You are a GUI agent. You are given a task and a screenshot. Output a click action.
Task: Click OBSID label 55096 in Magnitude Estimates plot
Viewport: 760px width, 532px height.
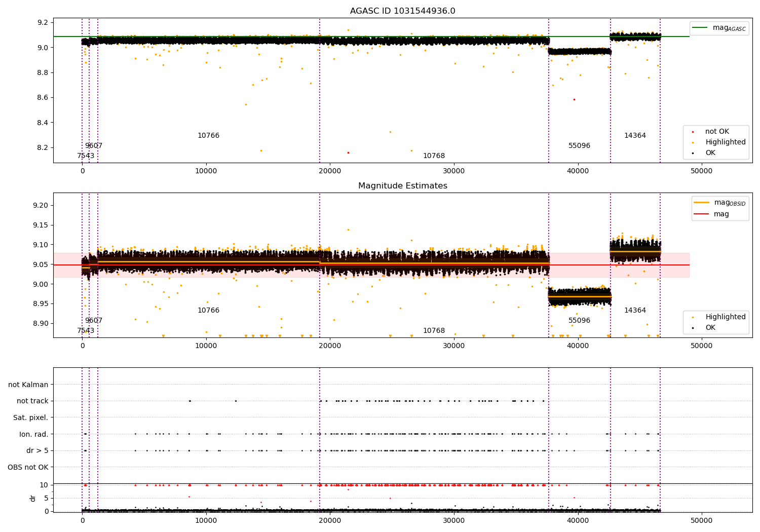pyautogui.click(x=580, y=321)
